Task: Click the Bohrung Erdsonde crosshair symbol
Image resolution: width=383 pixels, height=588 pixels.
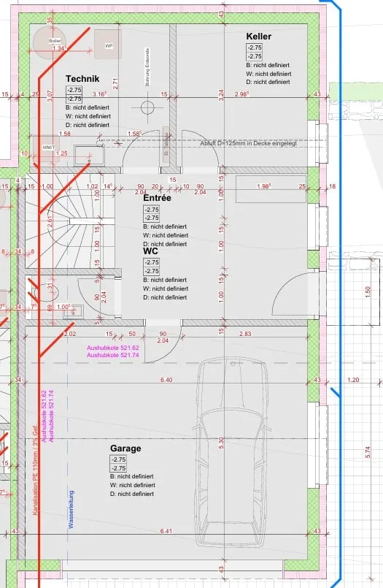Action: (x=147, y=107)
